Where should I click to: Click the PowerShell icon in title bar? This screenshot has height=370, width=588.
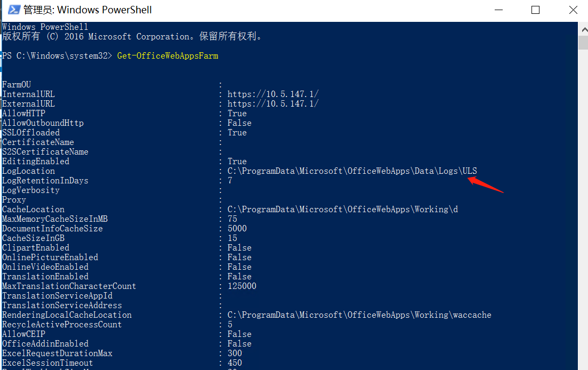[x=14, y=10]
